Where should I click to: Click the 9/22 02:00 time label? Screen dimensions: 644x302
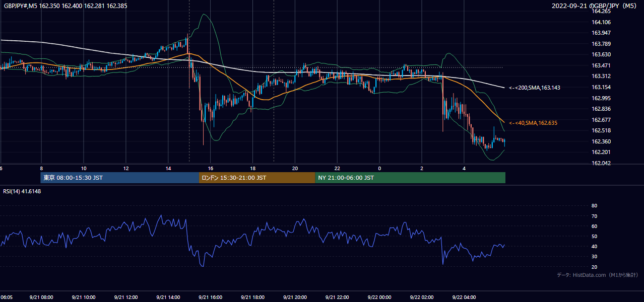click(422, 297)
